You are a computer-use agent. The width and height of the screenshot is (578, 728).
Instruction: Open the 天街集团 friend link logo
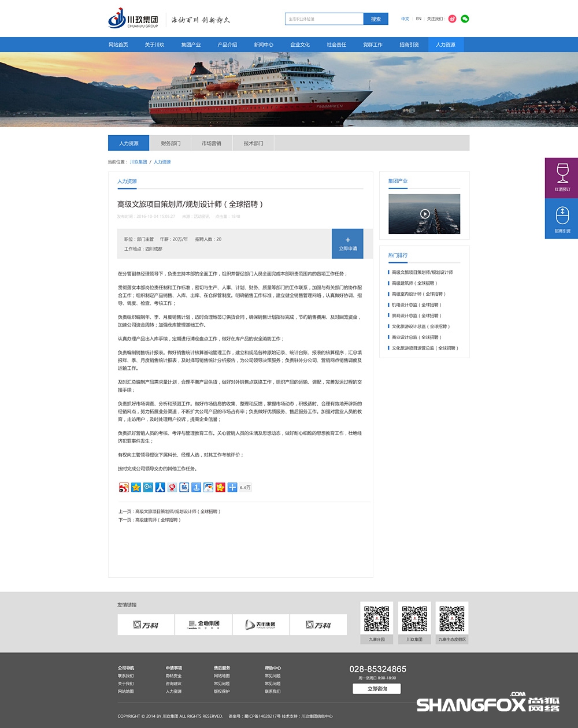261,625
